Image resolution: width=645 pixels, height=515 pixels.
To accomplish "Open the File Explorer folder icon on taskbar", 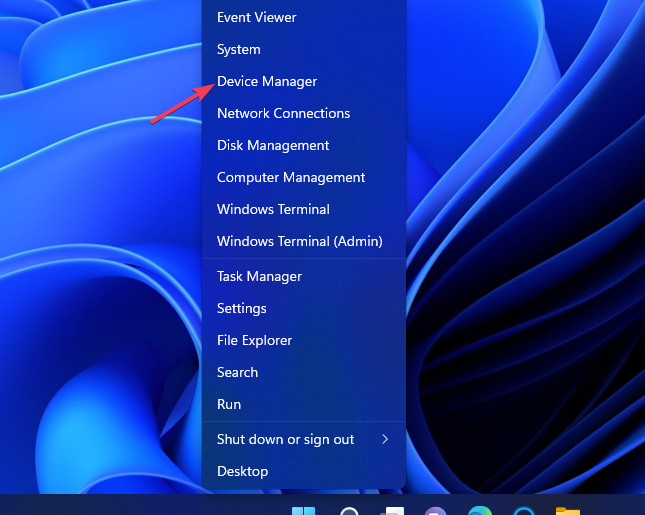I will (568, 511).
